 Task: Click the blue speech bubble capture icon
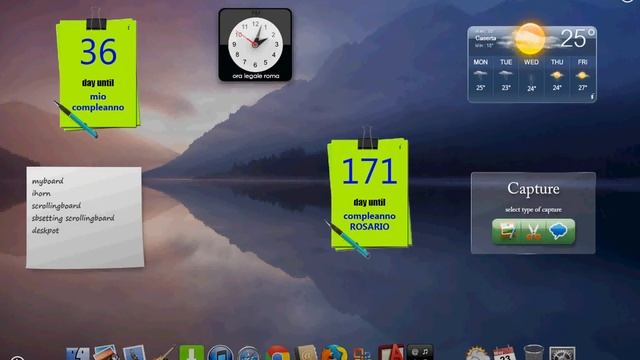pos(558,231)
